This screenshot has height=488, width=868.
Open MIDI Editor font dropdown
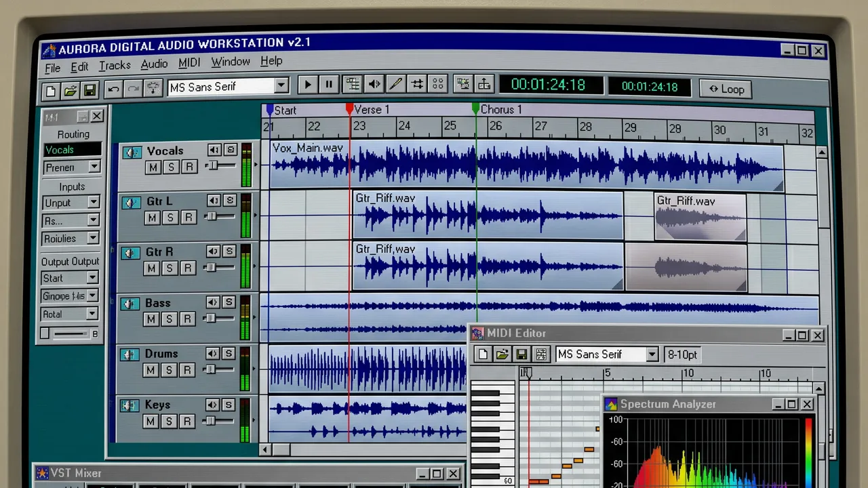652,354
